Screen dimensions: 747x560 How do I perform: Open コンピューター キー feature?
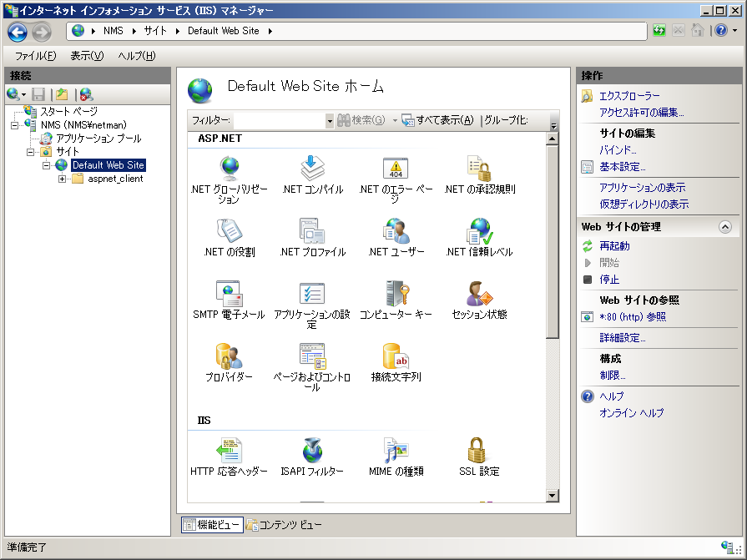tap(396, 300)
